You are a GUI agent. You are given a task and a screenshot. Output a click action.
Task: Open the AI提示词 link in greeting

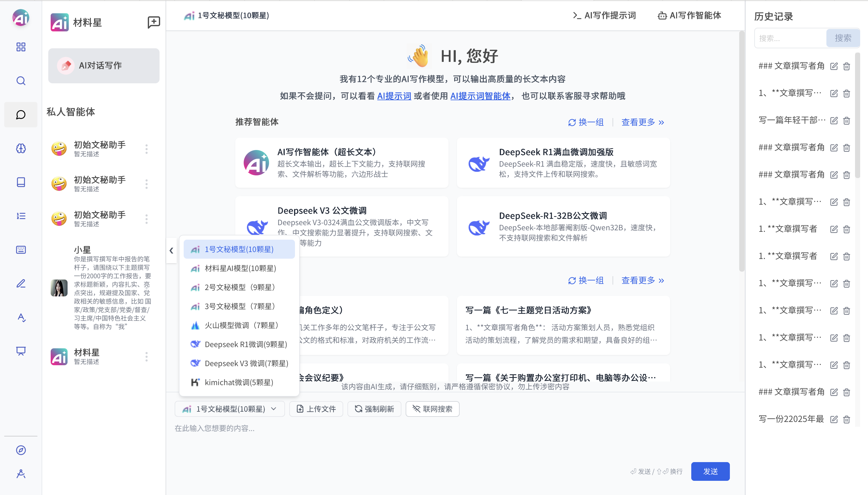394,96
